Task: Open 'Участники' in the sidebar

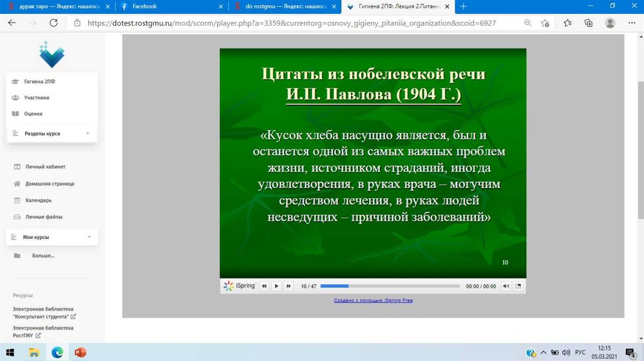Action: pyautogui.click(x=36, y=97)
